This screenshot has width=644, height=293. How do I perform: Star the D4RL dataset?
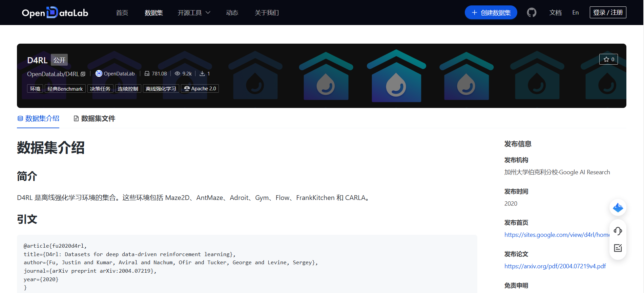click(x=608, y=59)
